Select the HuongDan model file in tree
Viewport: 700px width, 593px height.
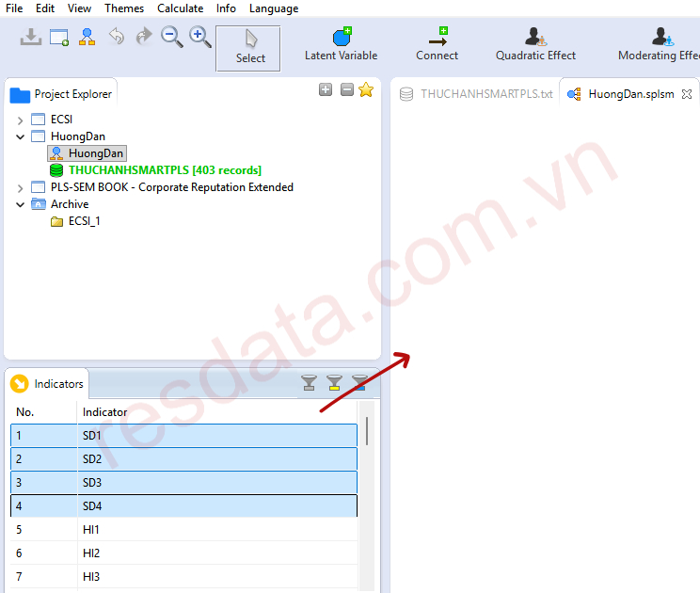(x=95, y=153)
